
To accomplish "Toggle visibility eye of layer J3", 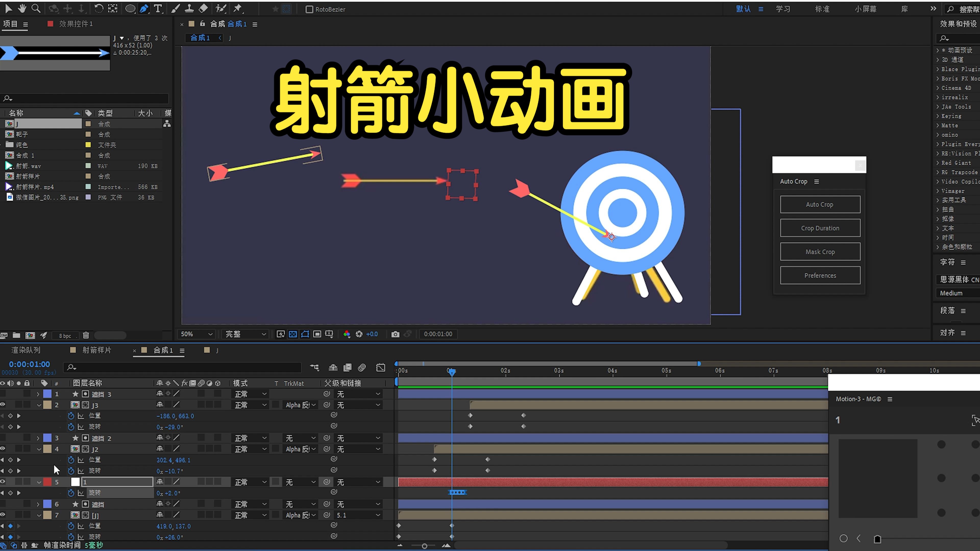I will click(3, 405).
